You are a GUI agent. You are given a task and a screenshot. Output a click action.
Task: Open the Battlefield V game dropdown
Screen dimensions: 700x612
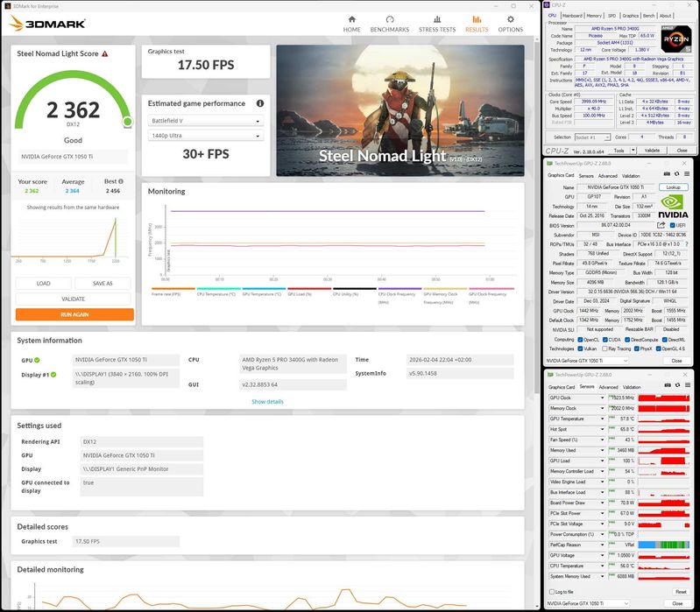205,121
